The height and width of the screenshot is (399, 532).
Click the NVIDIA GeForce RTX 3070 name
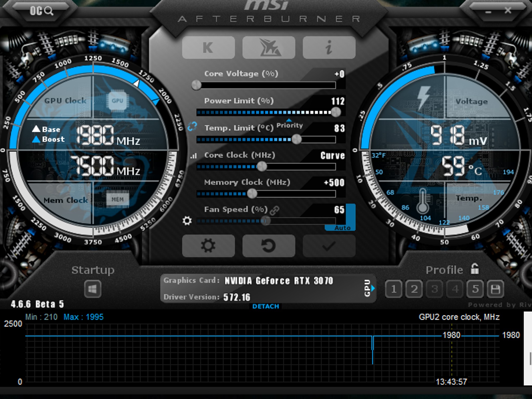[278, 281]
